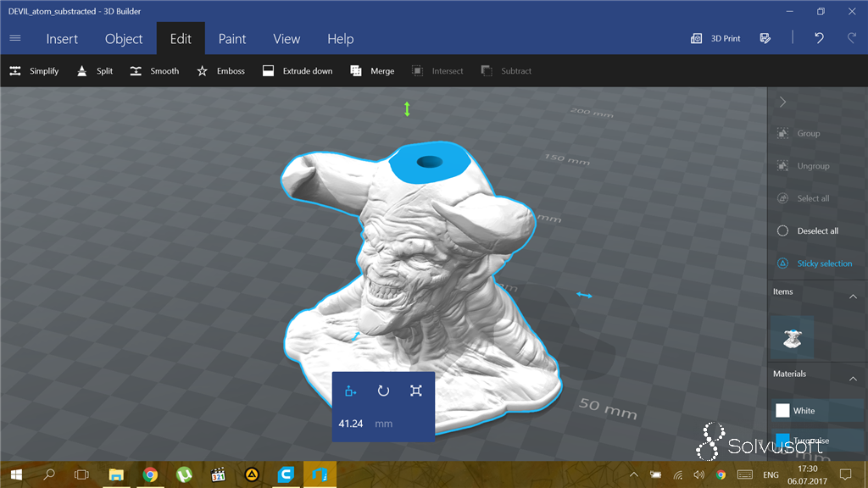Viewport: 868px width, 488px height.
Task: Show hidden system tray icons
Action: (x=634, y=474)
